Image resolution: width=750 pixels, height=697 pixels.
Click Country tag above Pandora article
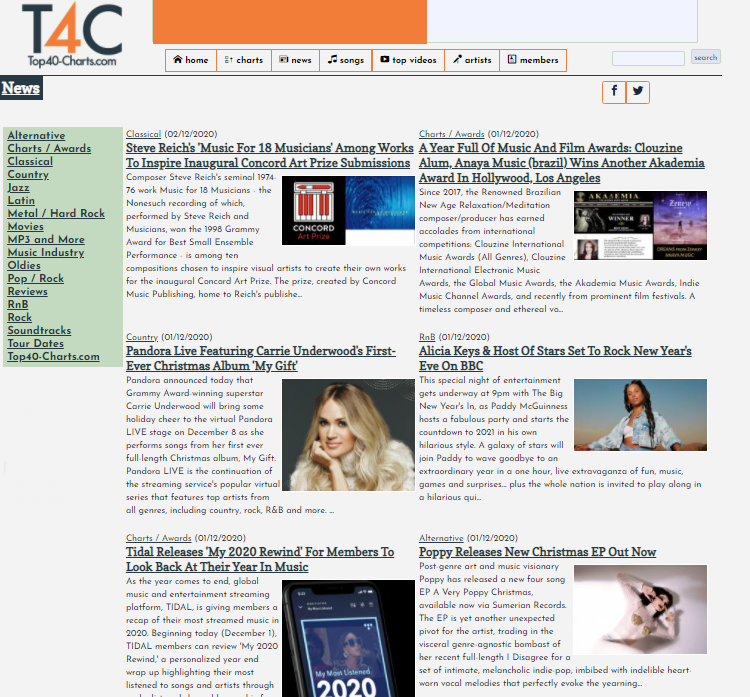[142, 337]
